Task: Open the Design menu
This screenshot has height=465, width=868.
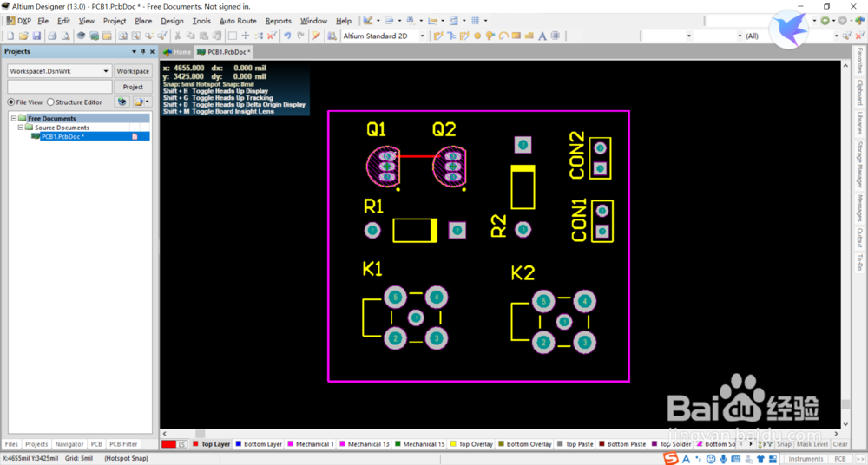Action: point(172,21)
